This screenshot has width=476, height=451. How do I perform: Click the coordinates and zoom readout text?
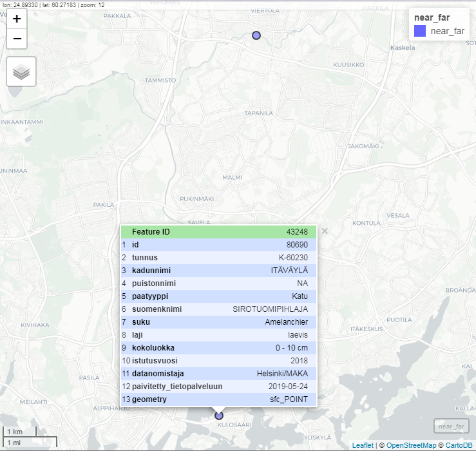click(x=53, y=5)
